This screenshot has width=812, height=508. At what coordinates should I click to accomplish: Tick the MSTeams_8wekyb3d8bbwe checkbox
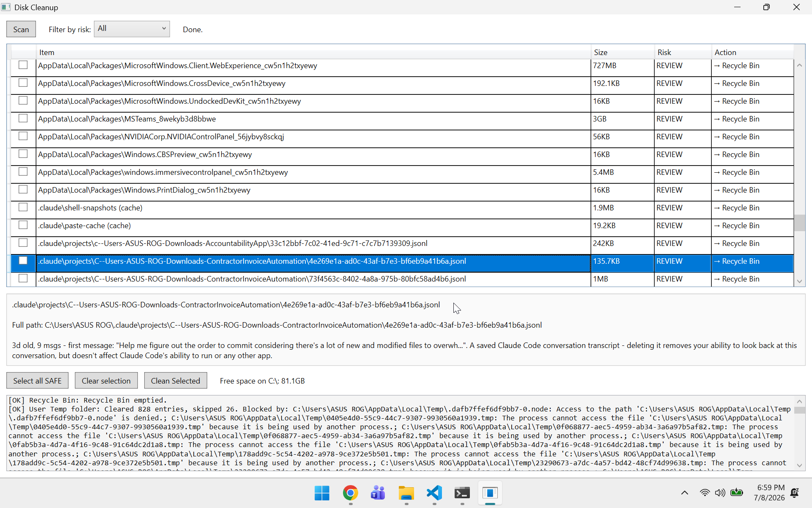pyautogui.click(x=23, y=118)
